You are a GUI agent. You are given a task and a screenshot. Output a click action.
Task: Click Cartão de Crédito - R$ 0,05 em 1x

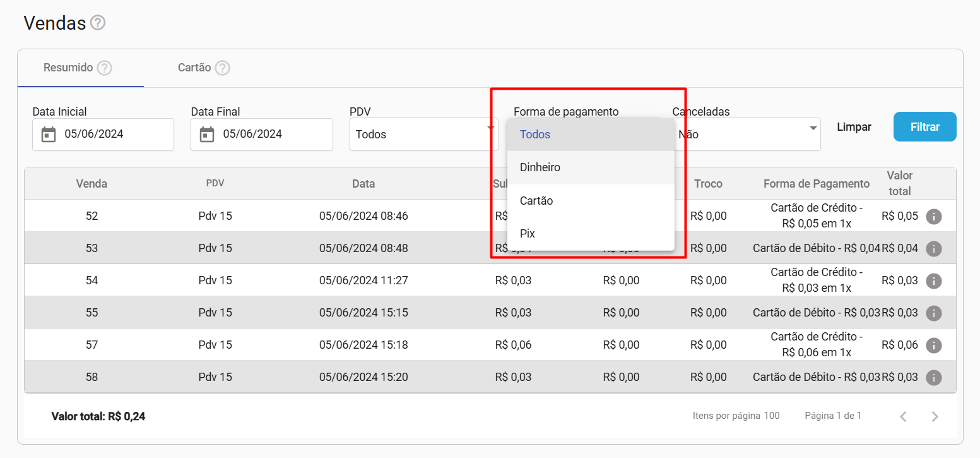click(x=817, y=215)
